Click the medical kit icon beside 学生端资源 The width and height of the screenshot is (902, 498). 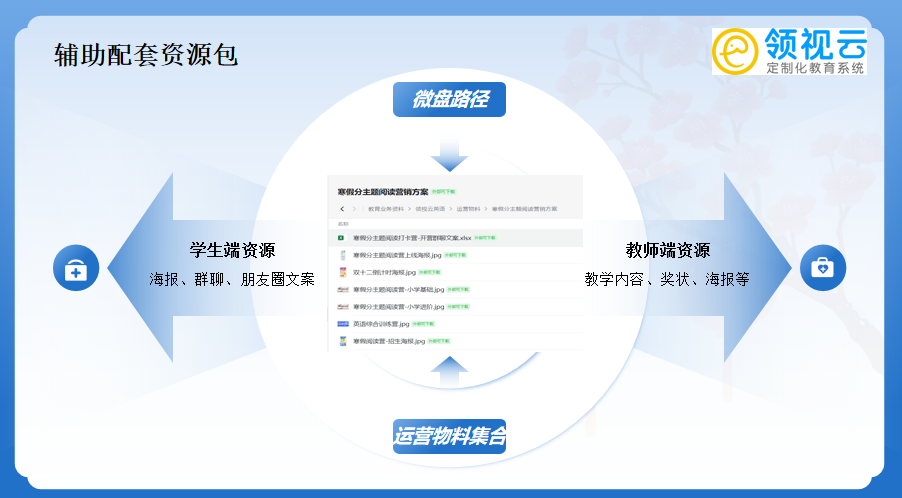click(x=76, y=268)
